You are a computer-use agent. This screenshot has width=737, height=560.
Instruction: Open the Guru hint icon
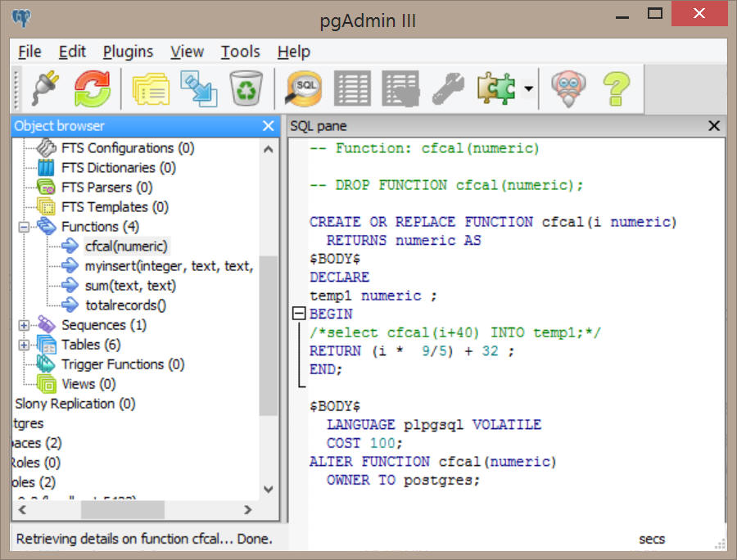coord(568,88)
